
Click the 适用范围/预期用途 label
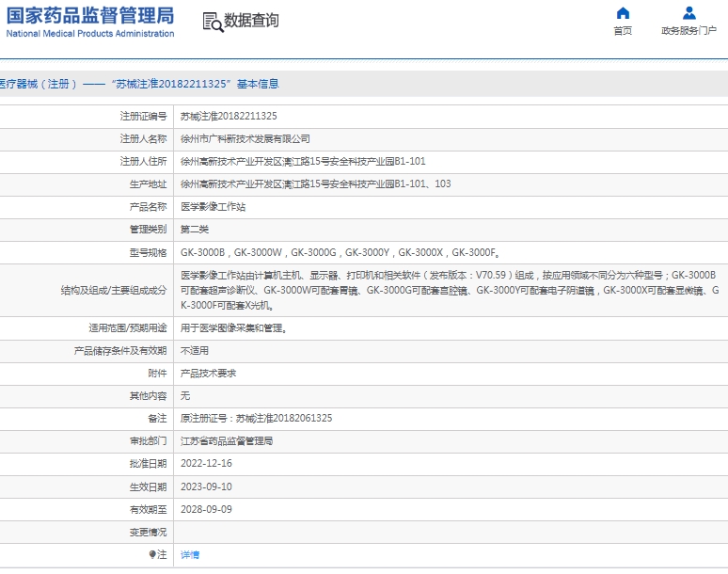coord(128,328)
